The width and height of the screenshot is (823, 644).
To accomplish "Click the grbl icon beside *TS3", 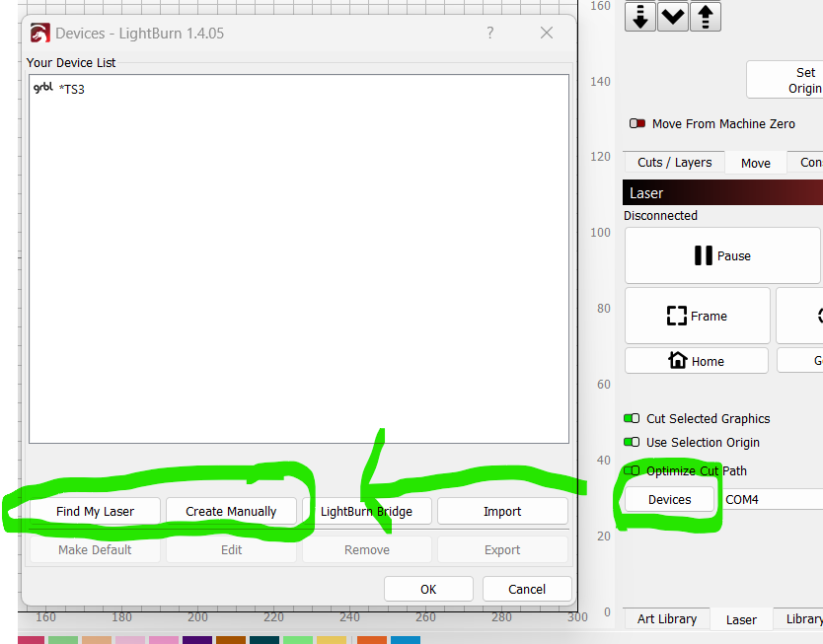I will point(43,88).
